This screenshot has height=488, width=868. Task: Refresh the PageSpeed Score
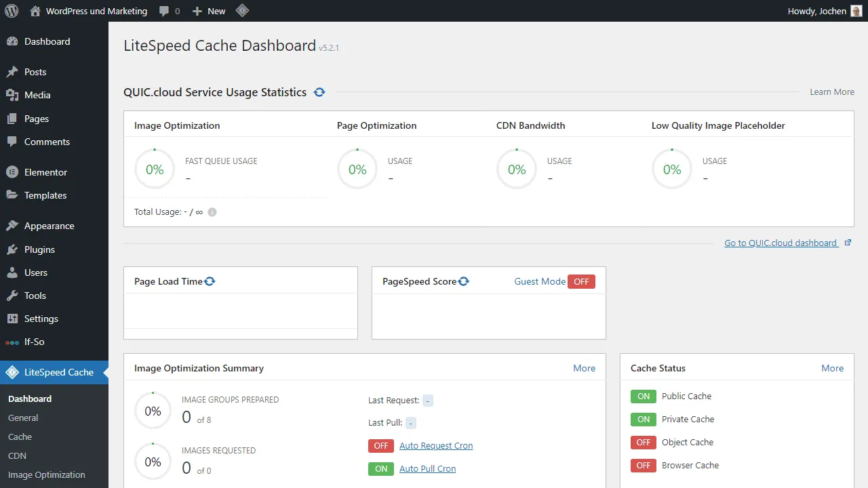point(464,281)
